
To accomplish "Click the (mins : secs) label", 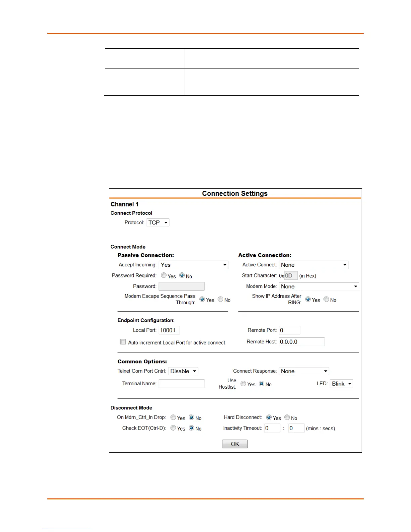I will point(321,428).
